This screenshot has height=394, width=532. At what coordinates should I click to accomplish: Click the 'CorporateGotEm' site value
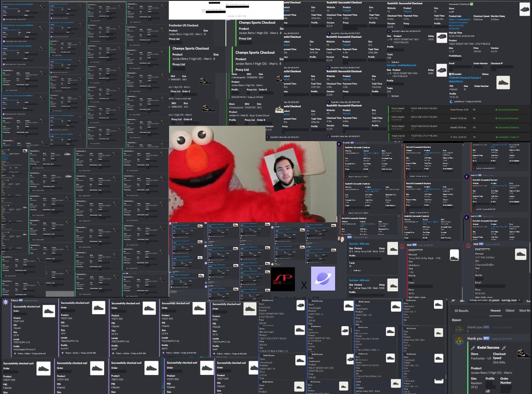pyautogui.click(x=485, y=264)
